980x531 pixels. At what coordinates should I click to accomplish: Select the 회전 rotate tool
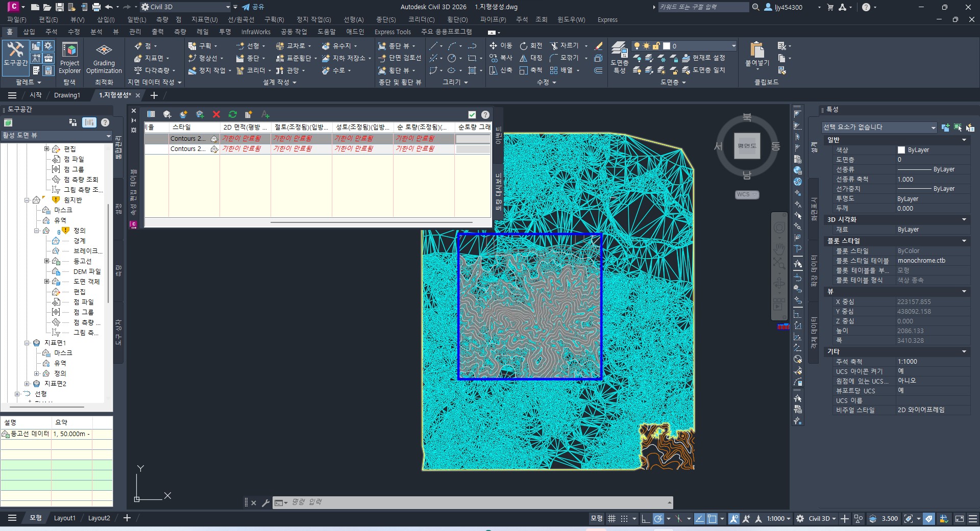tap(531, 46)
